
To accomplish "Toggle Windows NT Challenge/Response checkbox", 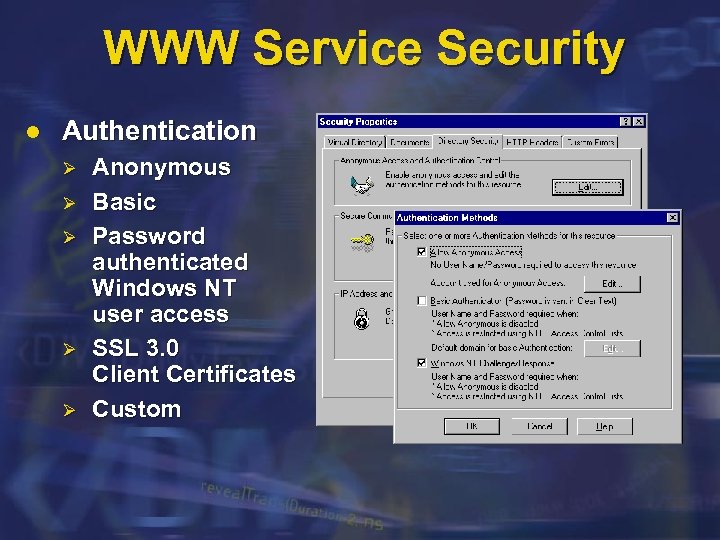I will (x=422, y=363).
